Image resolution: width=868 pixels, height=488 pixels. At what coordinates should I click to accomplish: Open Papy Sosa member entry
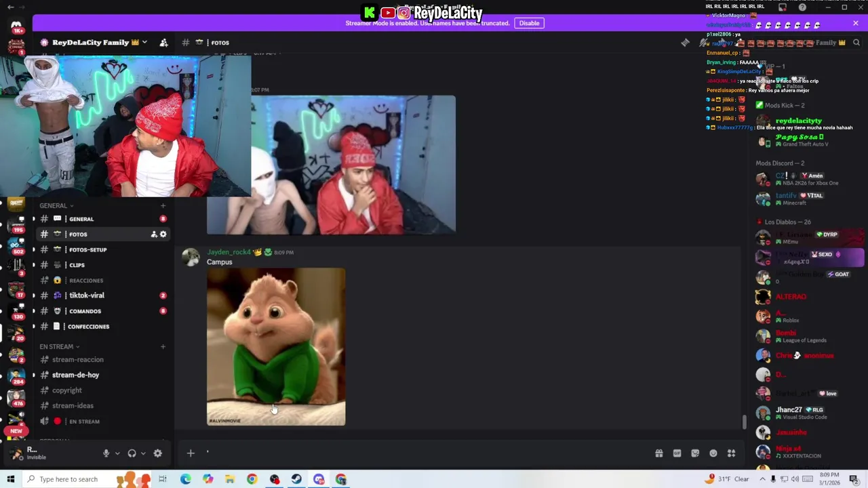[810, 140]
